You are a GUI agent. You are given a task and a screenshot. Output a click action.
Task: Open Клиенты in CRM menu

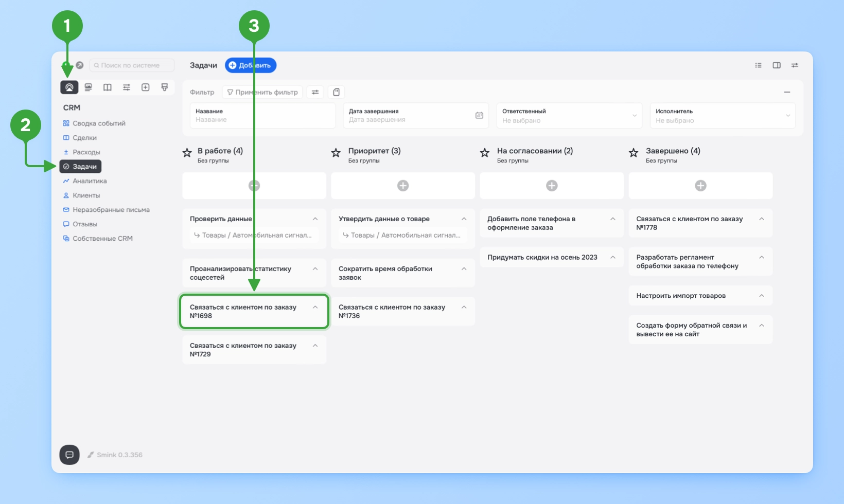(81, 195)
